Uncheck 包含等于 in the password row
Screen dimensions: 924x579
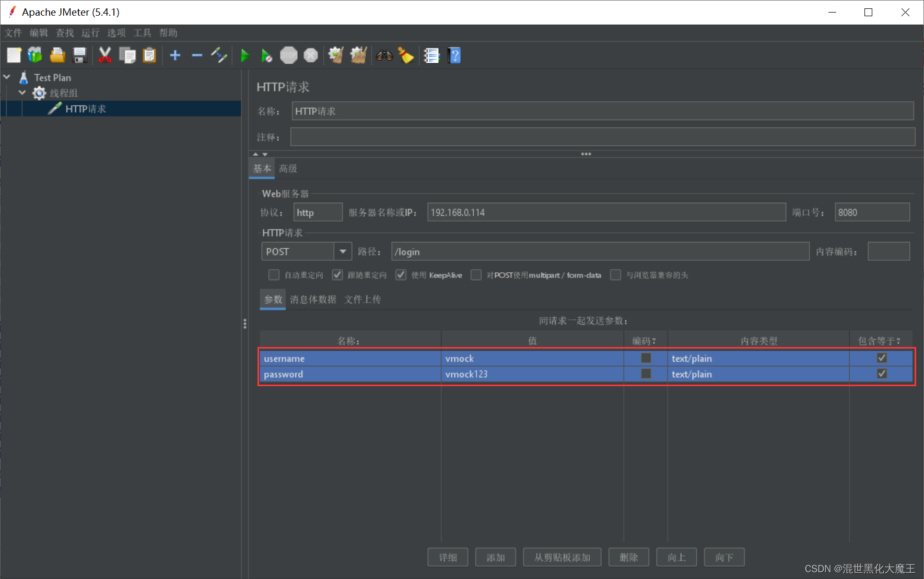[882, 374]
